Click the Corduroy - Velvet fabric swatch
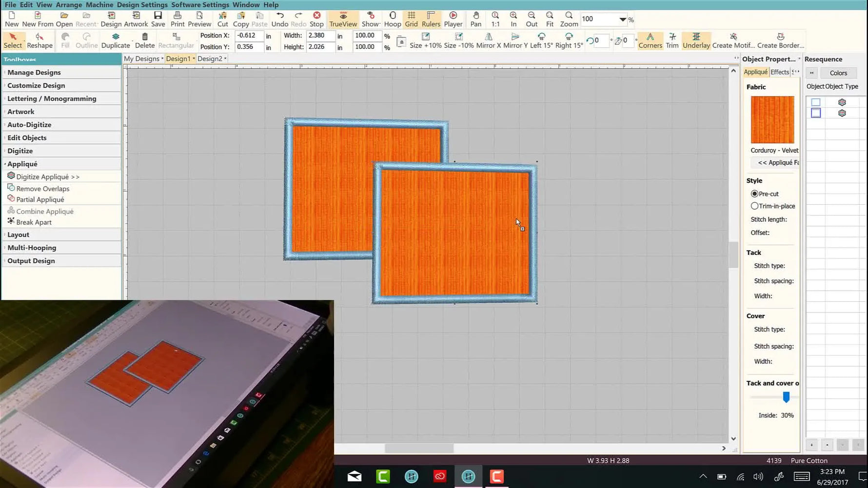This screenshot has width=868, height=488. point(772,120)
